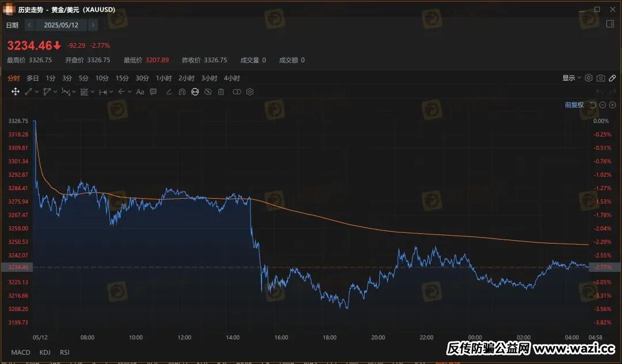Toggle 前复权 price adjustment mode
This screenshot has width=622, height=364.
(573, 104)
